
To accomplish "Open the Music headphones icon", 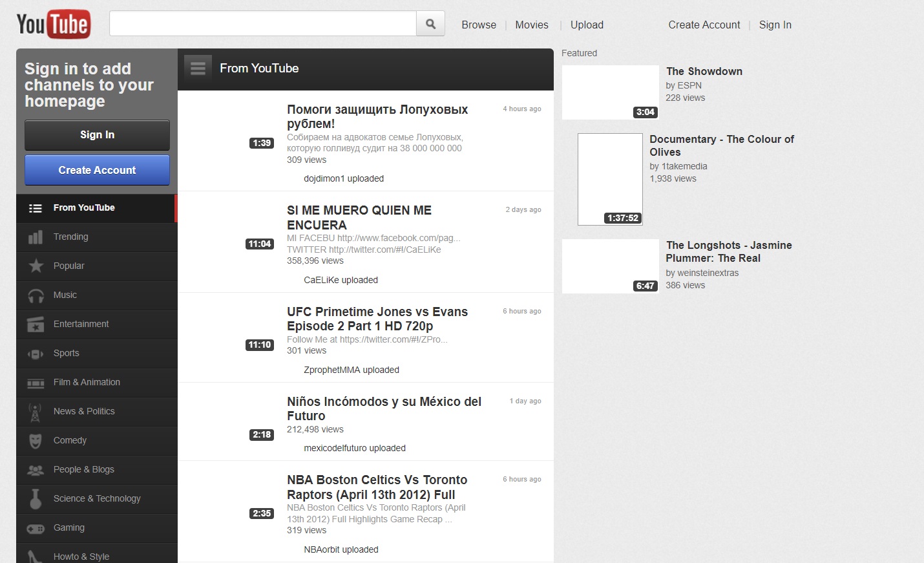I will [x=36, y=295].
